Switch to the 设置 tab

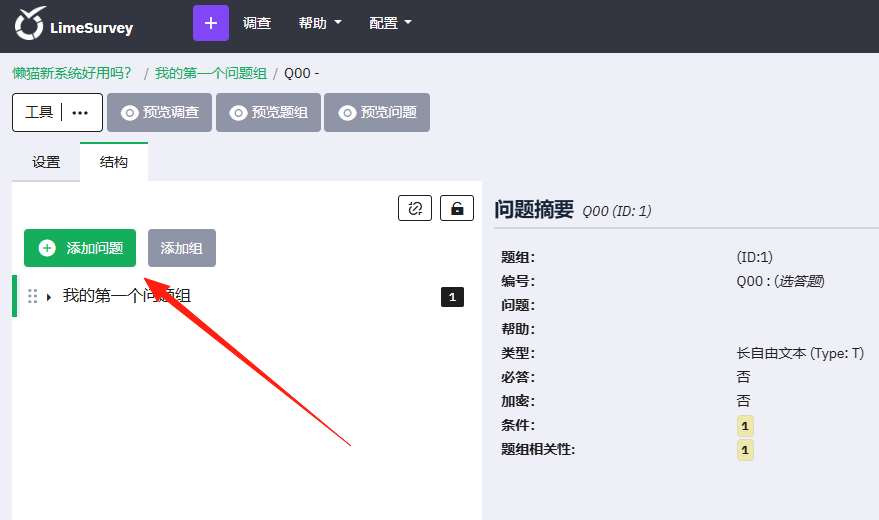click(x=46, y=162)
